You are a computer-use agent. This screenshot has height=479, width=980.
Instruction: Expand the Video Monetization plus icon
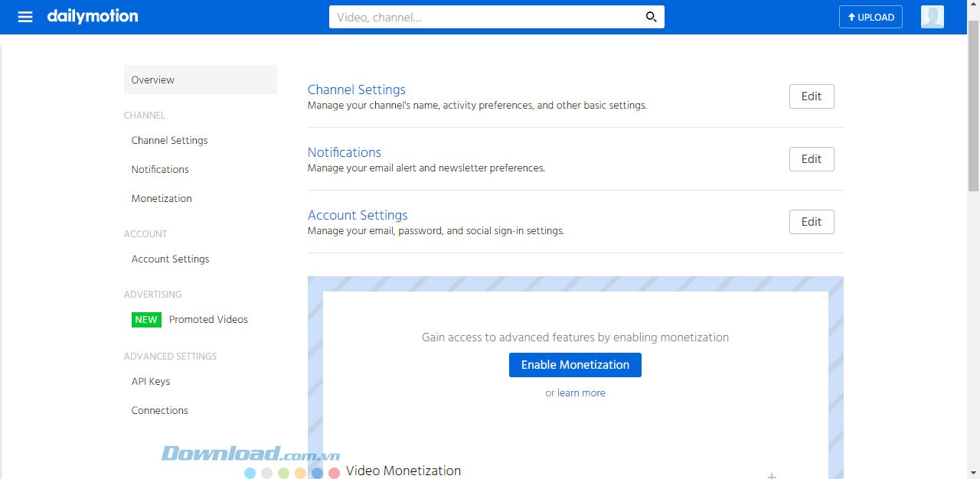pyautogui.click(x=772, y=475)
